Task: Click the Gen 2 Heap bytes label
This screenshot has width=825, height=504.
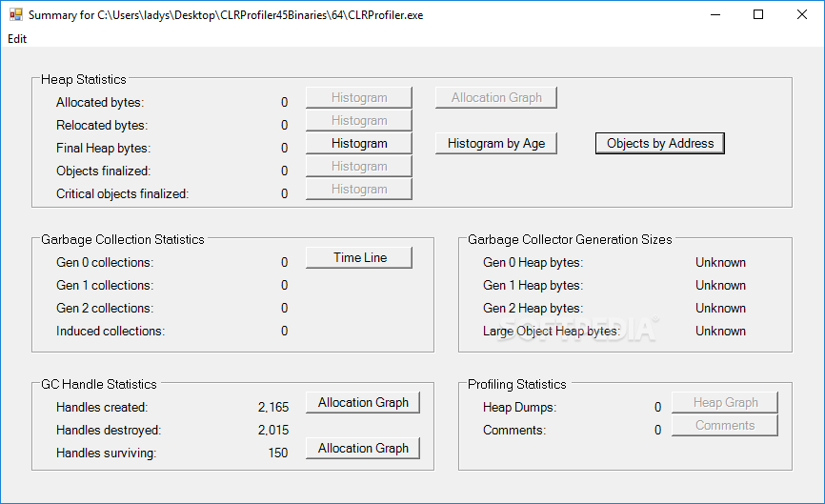Action: click(x=533, y=309)
